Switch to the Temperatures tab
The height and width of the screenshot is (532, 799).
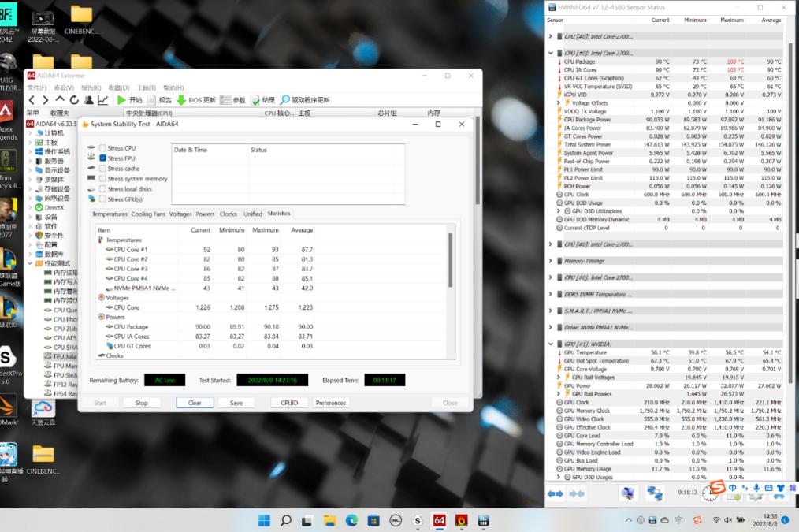110,214
